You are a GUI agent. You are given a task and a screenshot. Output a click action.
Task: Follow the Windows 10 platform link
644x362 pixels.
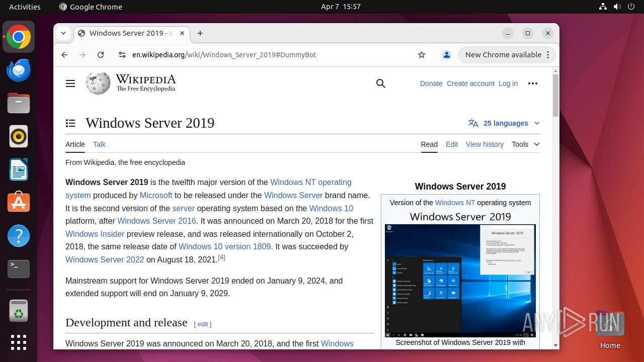click(331, 208)
